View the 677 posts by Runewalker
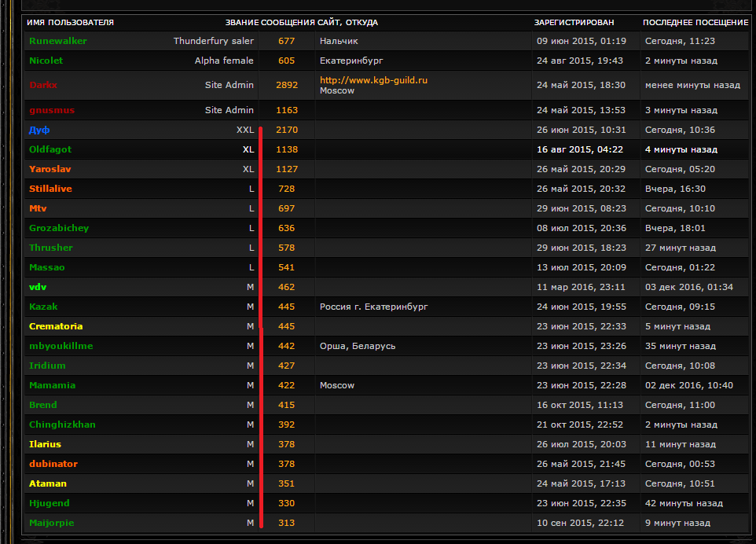 click(x=287, y=41)
